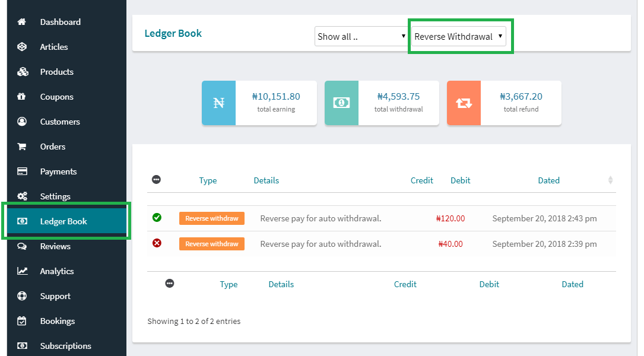Image resolution: width=644 pixels, height=356 pixels.
Task: Toggle the green success status on first row
Action: (x=157, y=218)
